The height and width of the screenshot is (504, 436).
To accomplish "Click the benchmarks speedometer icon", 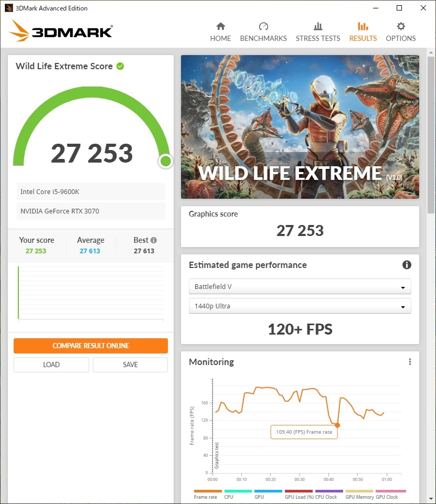I will coord(263,26).
